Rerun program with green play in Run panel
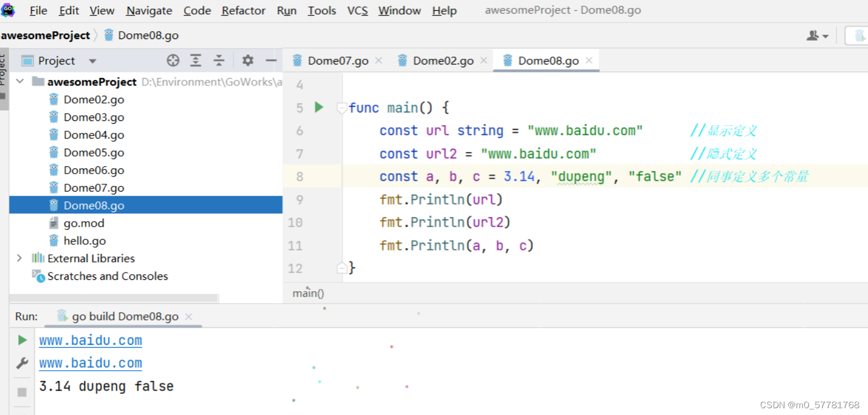 22,340
